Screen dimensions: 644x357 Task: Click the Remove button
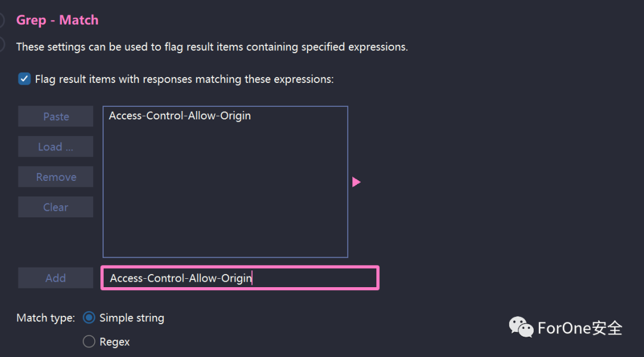tap(55, 177)
